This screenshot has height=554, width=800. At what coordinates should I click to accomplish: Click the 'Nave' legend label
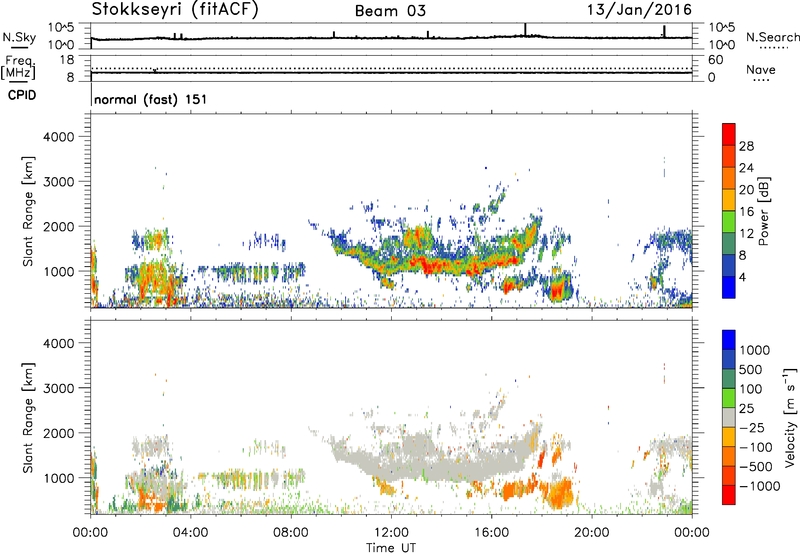[x=760, y=69]
